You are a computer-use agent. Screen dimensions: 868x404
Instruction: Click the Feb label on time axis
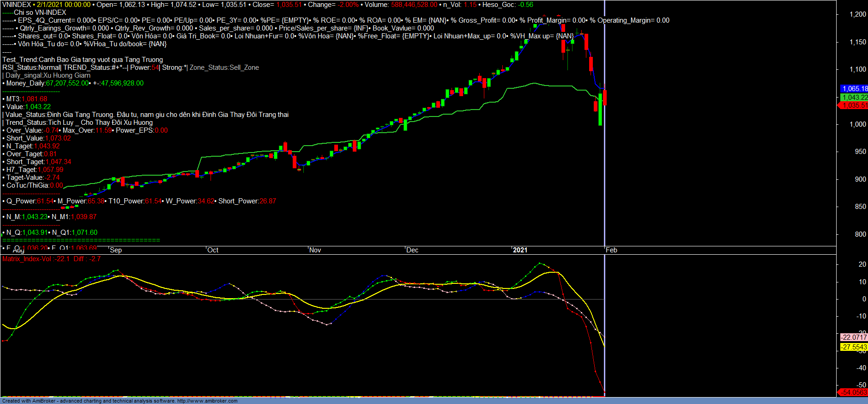[611, 250]
